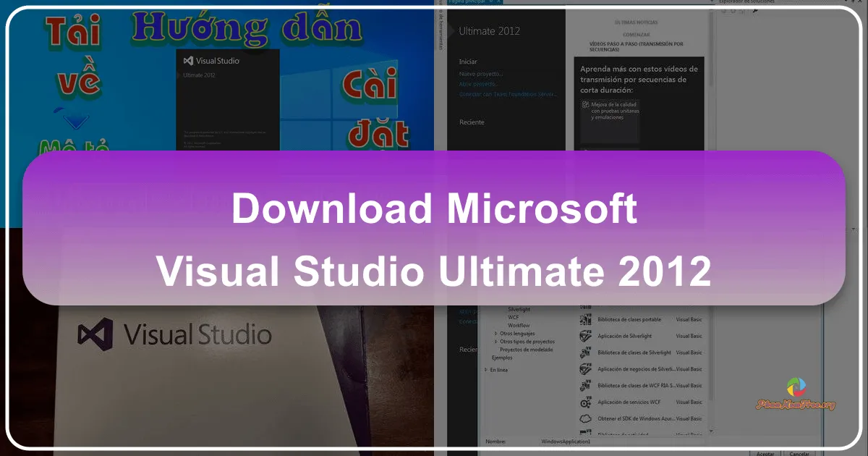
Task: Click the Conectar con Team Foundation Server link
Action: coord(508,93)
